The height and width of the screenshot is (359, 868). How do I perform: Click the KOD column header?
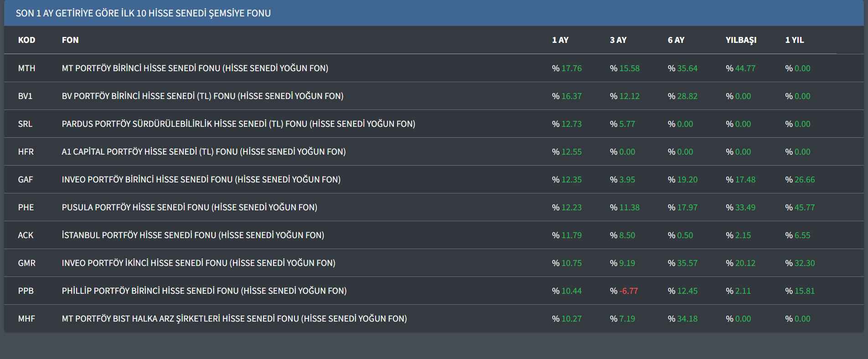pos(26,40)
